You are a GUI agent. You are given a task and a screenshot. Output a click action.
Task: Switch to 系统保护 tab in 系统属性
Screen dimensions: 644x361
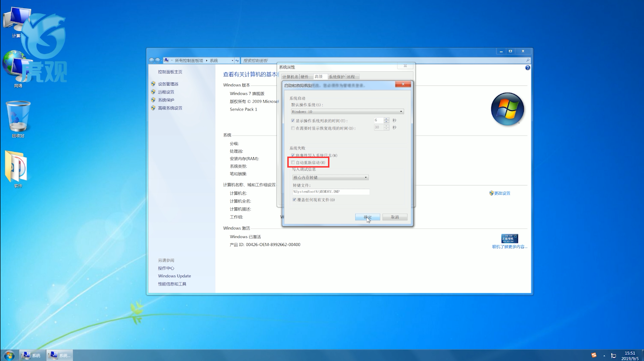coord(337,77)
